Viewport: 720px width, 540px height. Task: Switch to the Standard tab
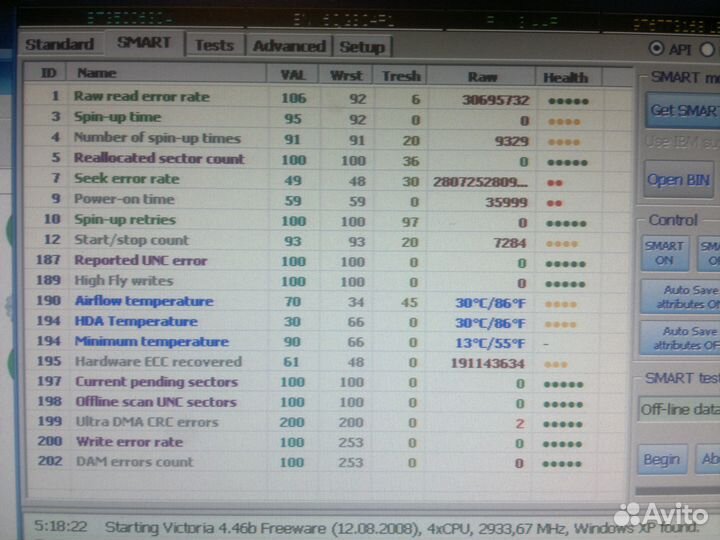click(60, 44)
